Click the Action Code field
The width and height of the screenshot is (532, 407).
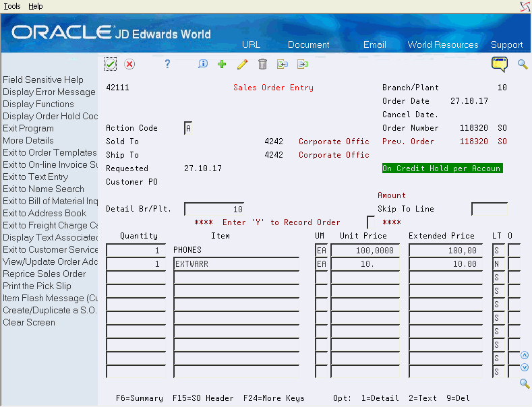188,128
